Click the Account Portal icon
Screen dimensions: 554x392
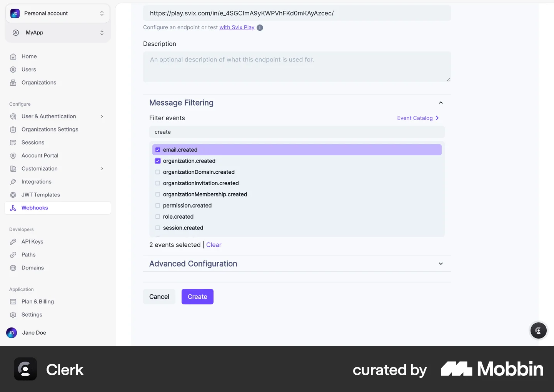pyautogui.click(x=13, y=156)
